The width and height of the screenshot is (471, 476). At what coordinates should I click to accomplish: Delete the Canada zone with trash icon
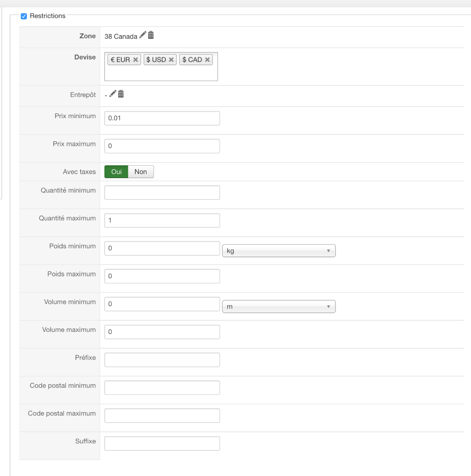coord(151,35)
